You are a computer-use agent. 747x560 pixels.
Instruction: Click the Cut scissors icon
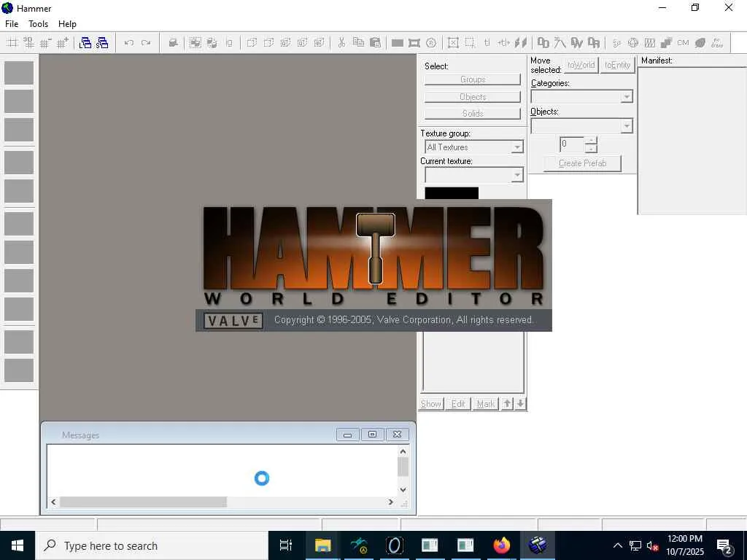[x=341, y=43]
